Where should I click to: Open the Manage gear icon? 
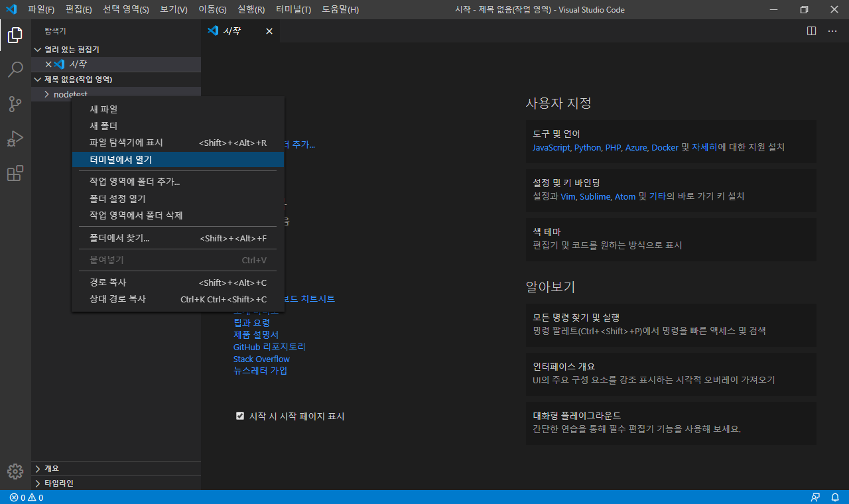(15, 472)
